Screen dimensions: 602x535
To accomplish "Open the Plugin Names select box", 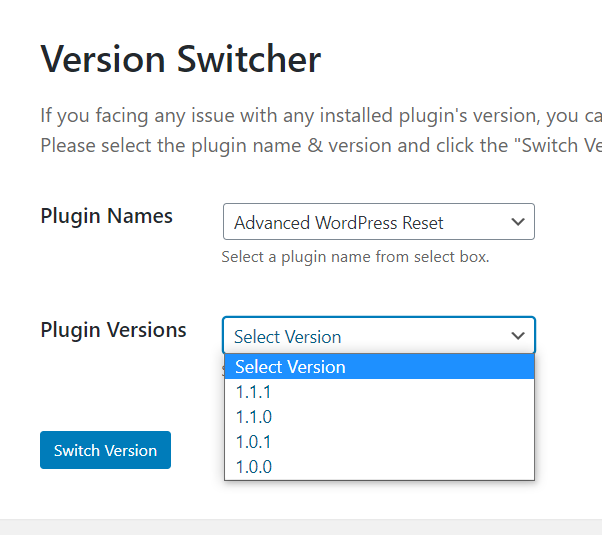I will point(378,222).
